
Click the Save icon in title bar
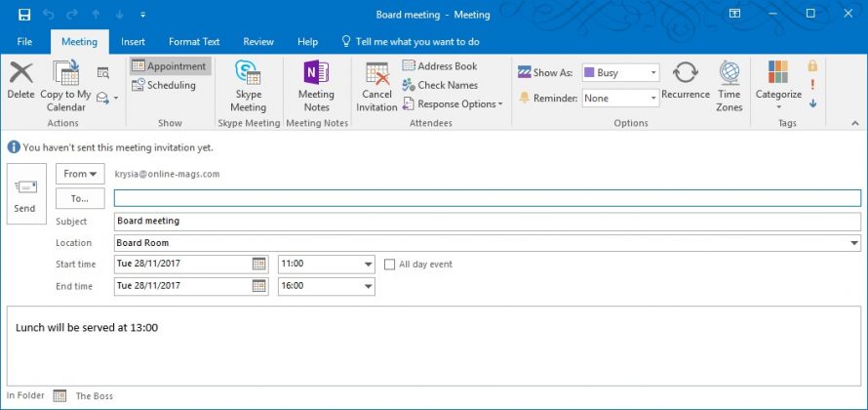click(23, 15)
